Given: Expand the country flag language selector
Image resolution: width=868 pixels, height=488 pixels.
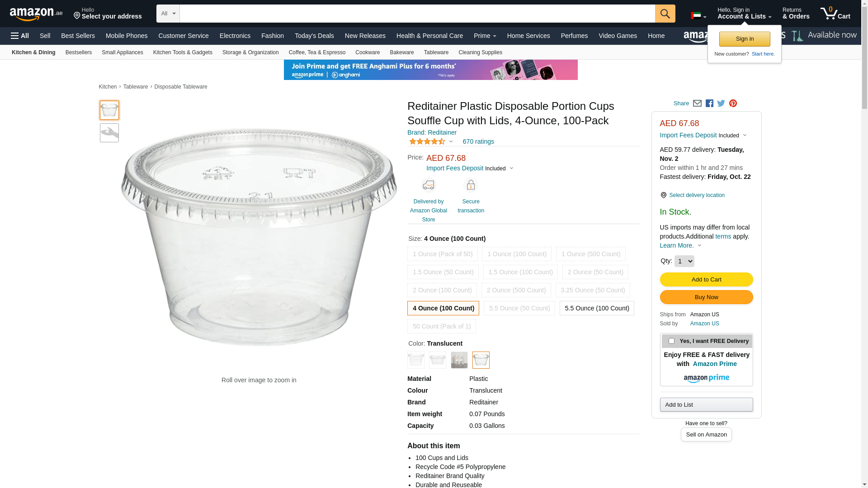Looking at the screenshot, I should (x=698, y=16).
